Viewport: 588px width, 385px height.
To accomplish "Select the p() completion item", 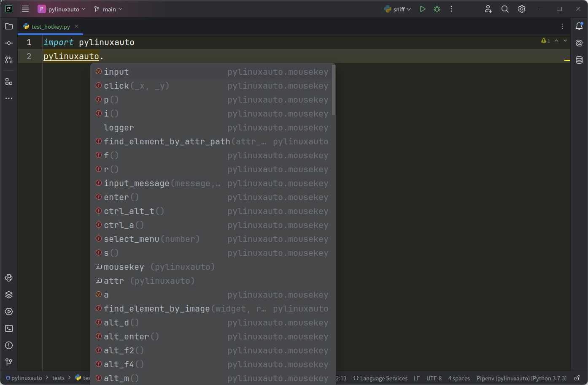I will point(212,100).
